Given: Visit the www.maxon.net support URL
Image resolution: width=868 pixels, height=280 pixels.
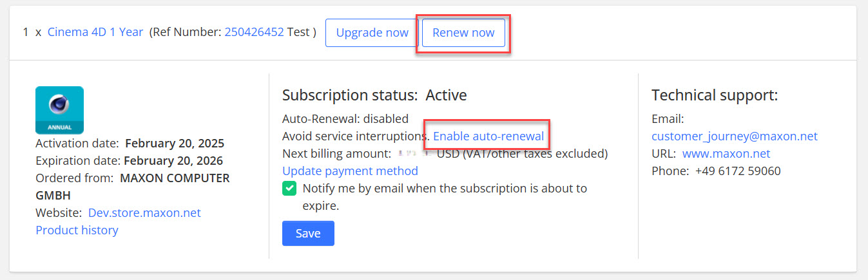Looking at the screenshot, I should (x=726, y=154).
